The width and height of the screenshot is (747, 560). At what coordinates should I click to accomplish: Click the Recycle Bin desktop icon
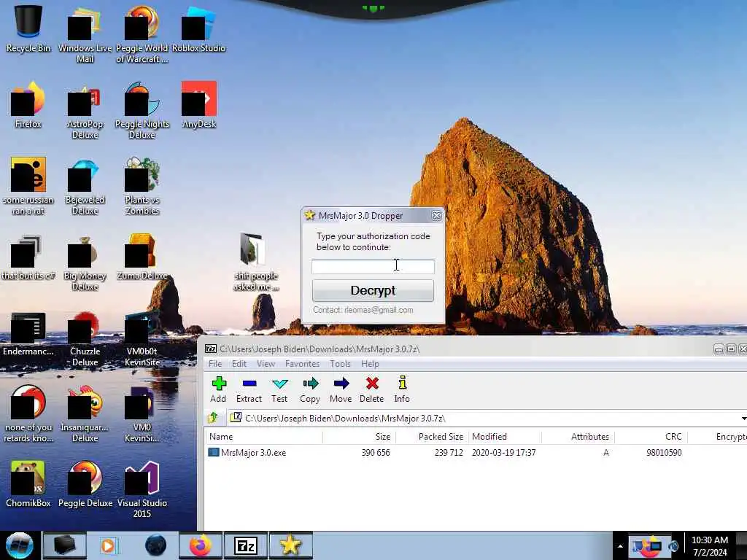[28, 28]
